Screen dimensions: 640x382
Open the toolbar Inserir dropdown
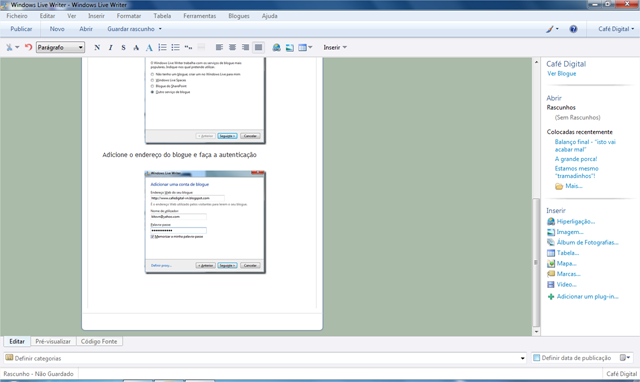(335, 47)
